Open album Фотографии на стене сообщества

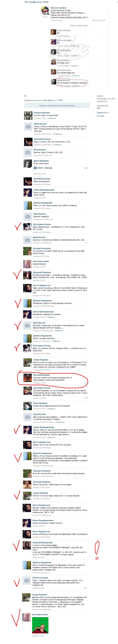pos(106,100)
